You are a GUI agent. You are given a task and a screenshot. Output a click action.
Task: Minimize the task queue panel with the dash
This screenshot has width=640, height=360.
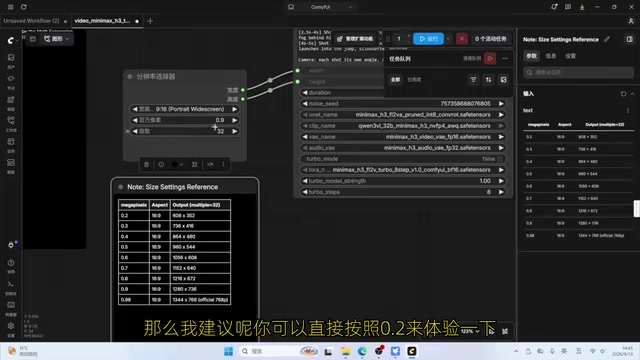(x=505, y=59)
